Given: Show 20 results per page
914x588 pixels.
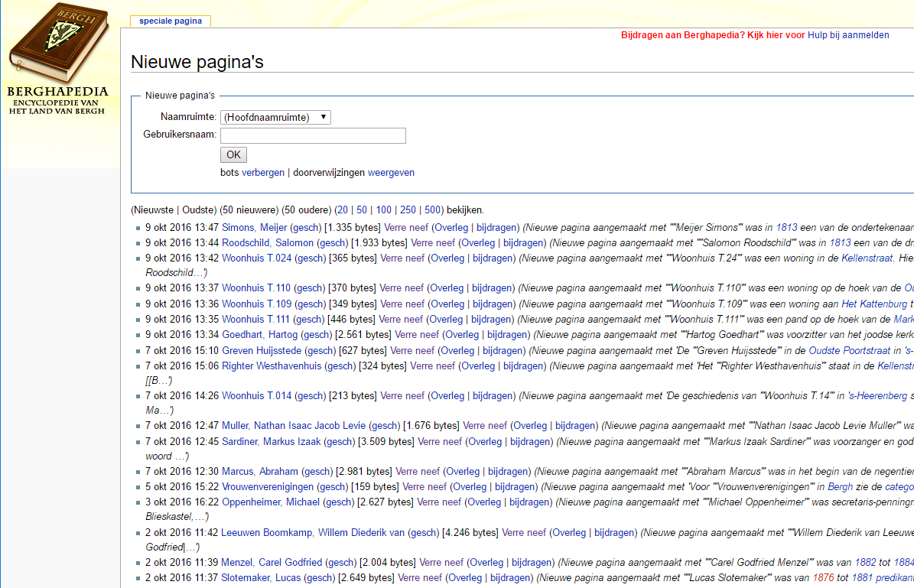Looking at the screenshot, I should point(342,210).
